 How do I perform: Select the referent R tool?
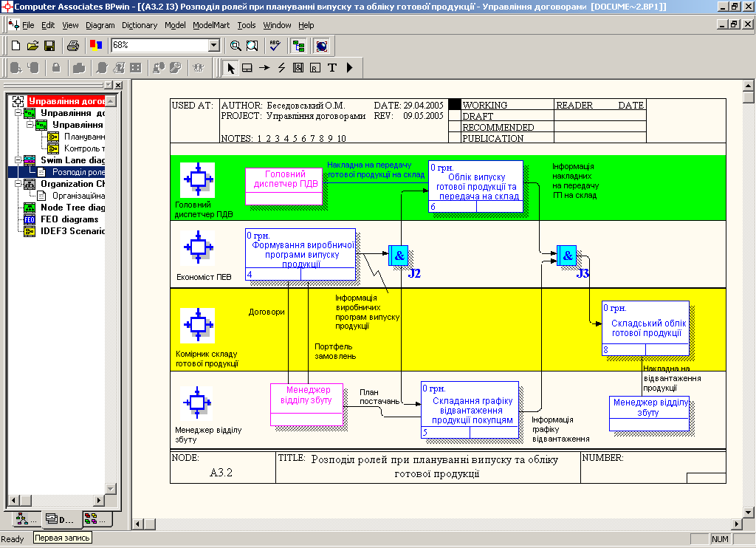(315, 68)
